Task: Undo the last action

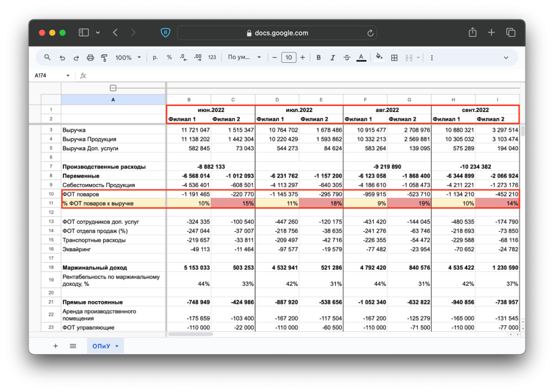Action: tap(62, 58)
